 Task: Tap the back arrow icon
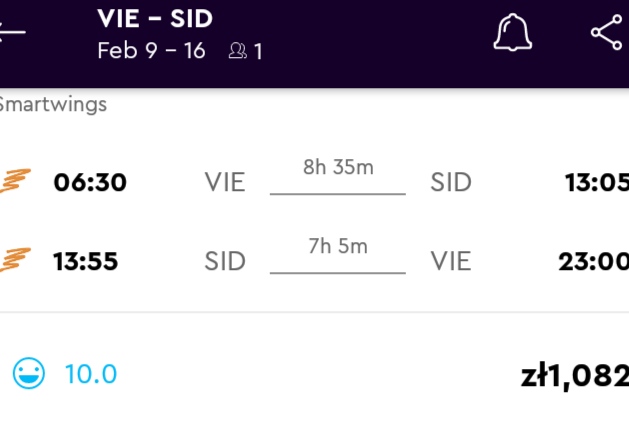[x=12, y=32]
